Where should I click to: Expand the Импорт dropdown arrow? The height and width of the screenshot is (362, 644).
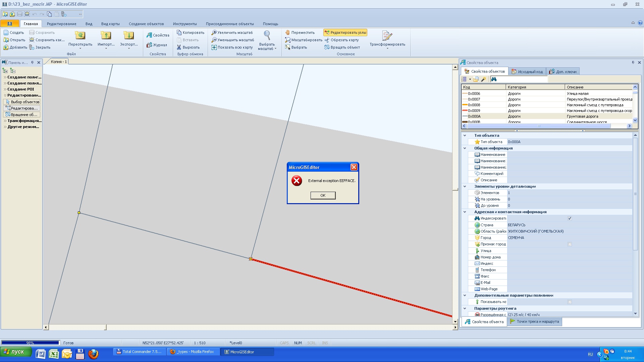tap(106, 49)
